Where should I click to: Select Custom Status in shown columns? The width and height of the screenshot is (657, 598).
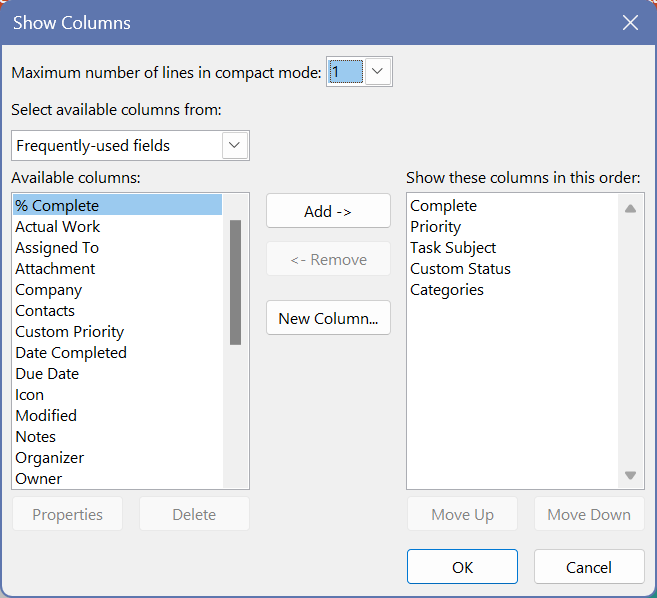tap(460, 269)
